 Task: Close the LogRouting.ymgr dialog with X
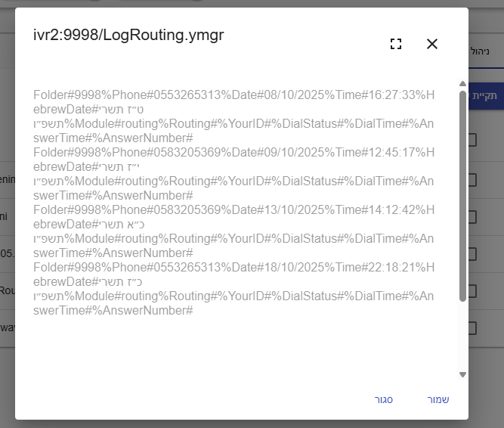pyautogui.click(x=432, y=44)
